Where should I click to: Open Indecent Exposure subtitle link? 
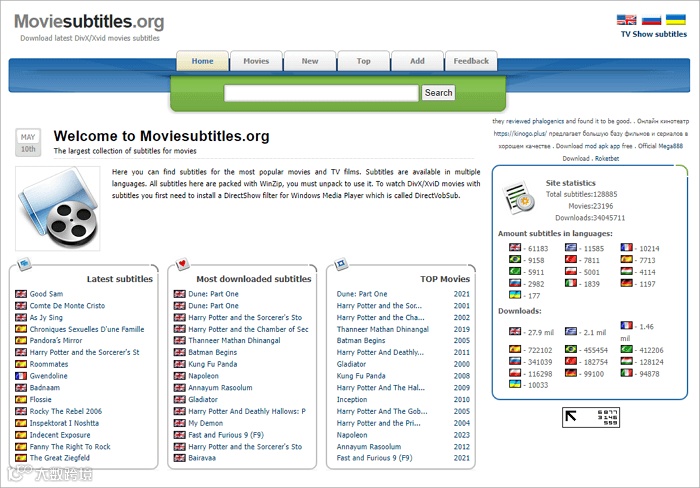pyautogui.click(x=60, y=435)
